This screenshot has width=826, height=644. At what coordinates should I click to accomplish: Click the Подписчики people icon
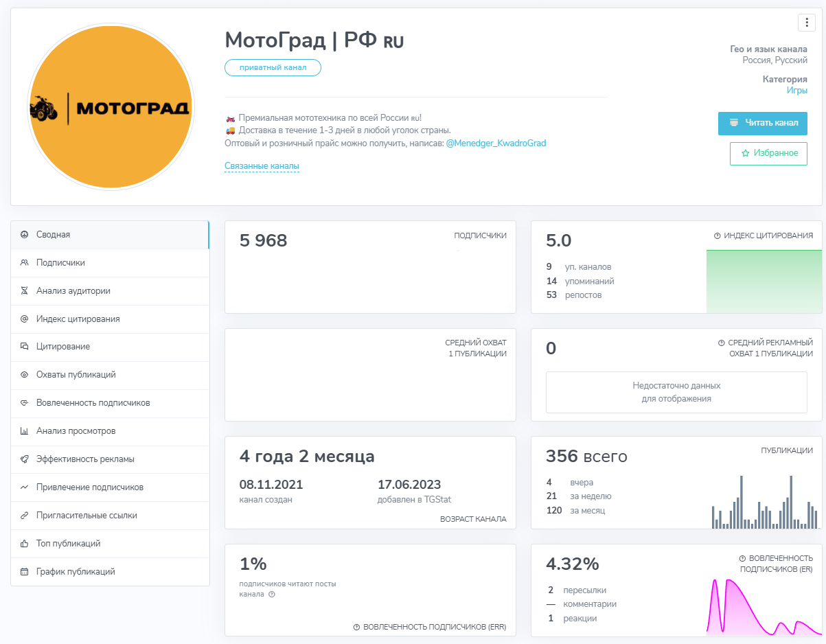tap(24, 263)
